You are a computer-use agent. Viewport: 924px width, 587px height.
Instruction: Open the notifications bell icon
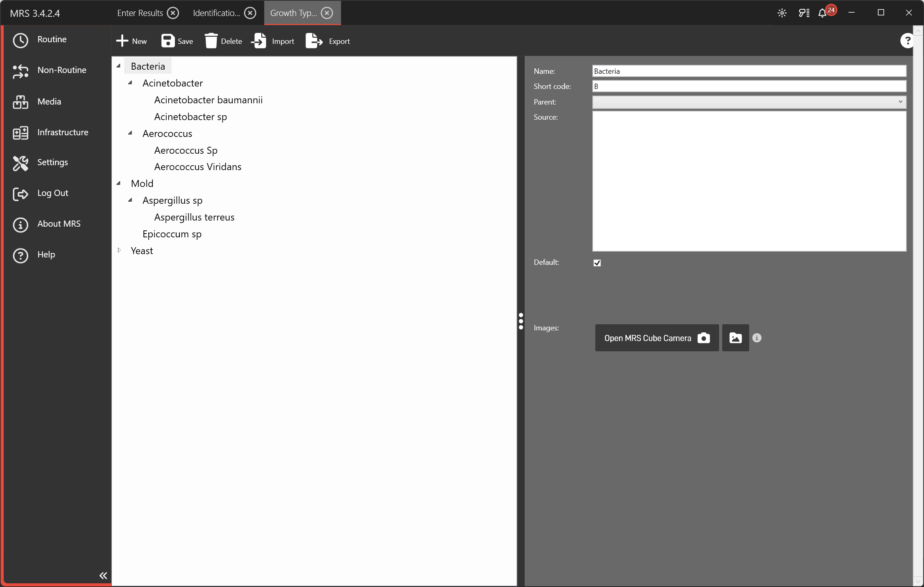click(822, 13)
